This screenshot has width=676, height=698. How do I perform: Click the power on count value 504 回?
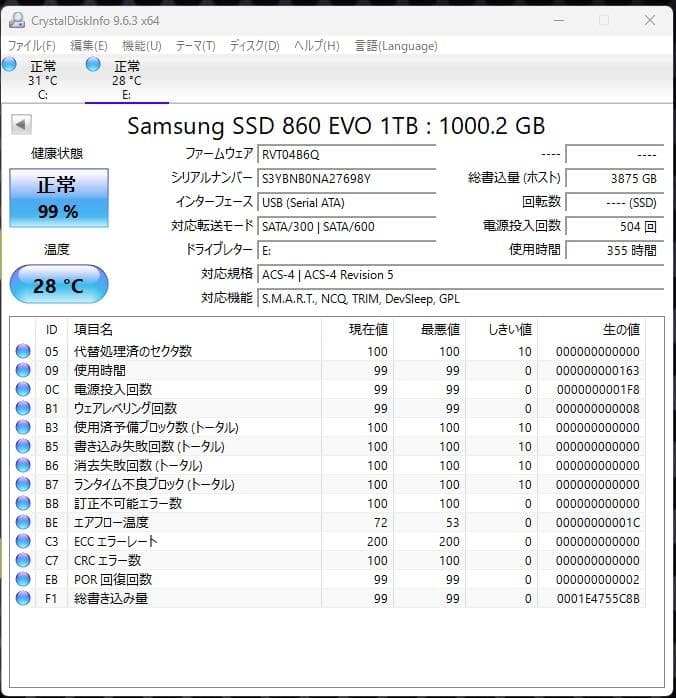pyautogui.click(x=615, y=227)
